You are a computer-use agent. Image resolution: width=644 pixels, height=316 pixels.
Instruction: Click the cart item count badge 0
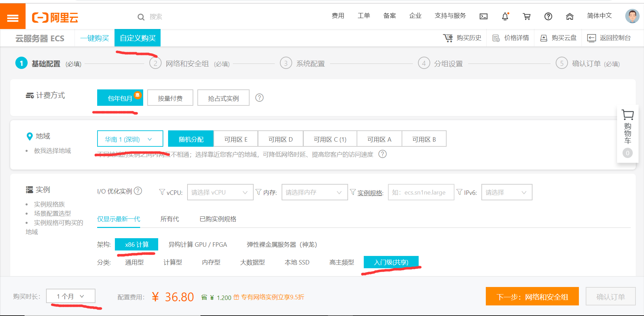tap(628, 153)
